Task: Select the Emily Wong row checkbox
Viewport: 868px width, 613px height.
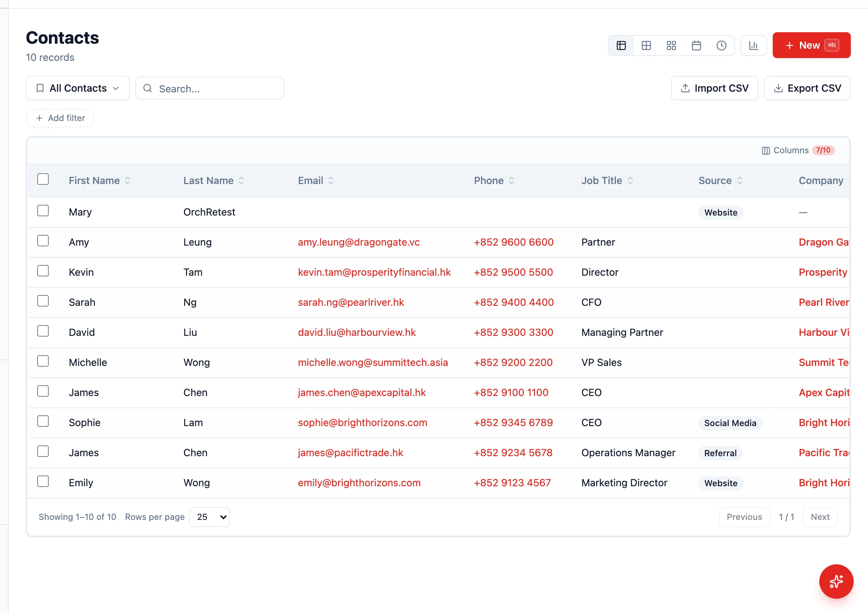Action: (x=43, y=481)
